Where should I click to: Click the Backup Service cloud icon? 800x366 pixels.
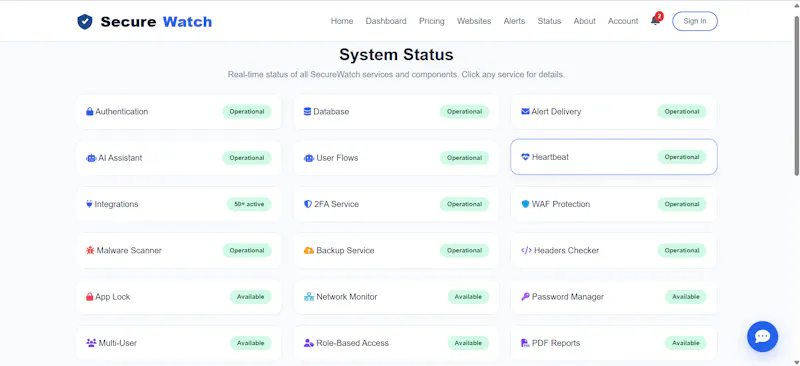[309, 251]
